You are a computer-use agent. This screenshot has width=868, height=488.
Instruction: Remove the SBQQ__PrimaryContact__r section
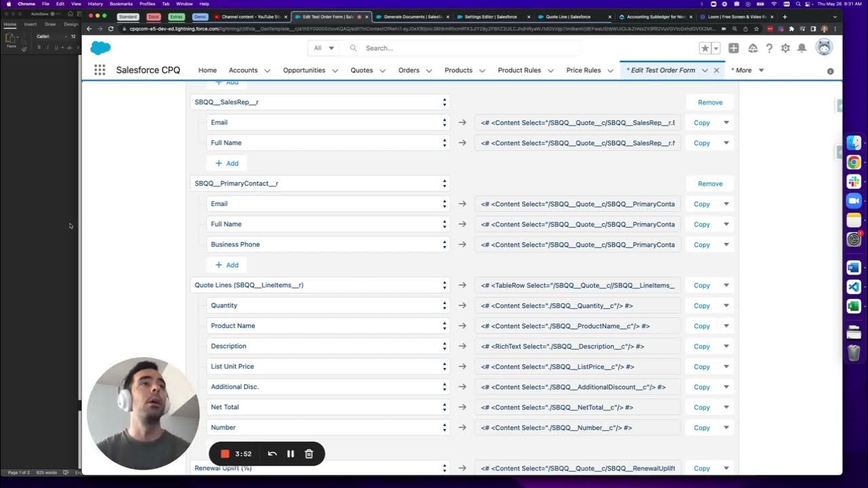[x=710, y=184]
